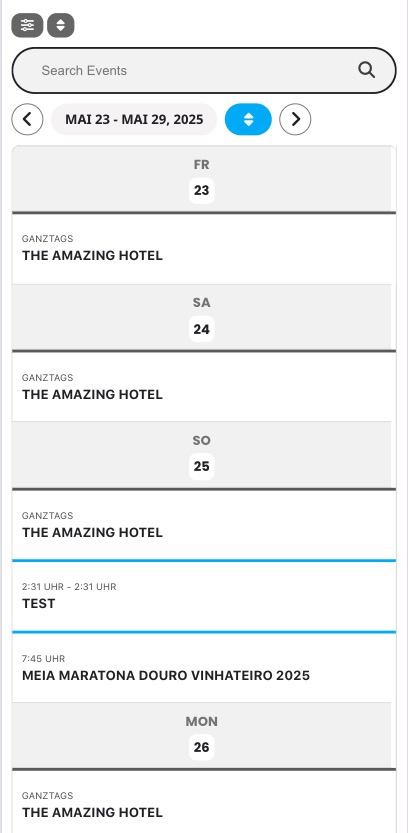Go to previous week with left arrow
Screen dimensions: 408x833
(27, 119)
